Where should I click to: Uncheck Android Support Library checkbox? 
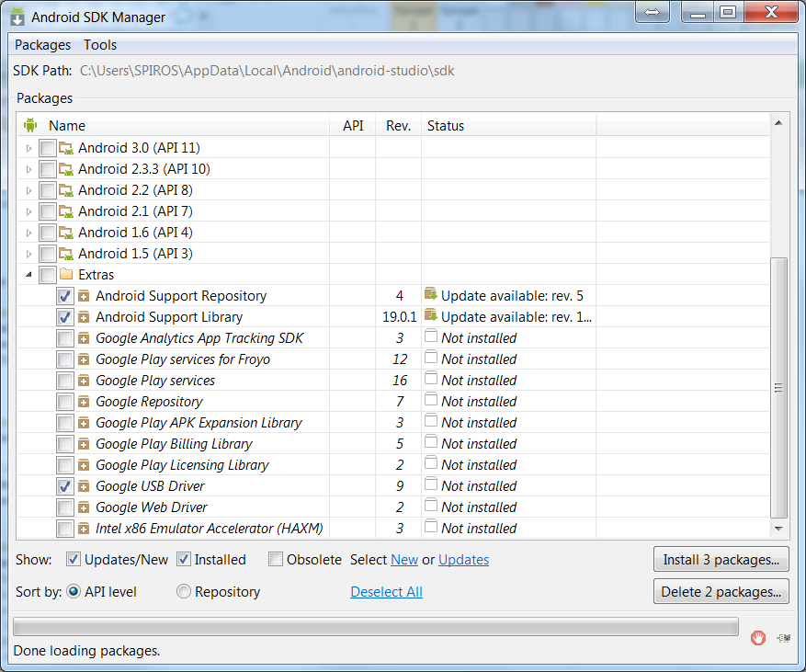pyautogui.click(x=64, y=317)
